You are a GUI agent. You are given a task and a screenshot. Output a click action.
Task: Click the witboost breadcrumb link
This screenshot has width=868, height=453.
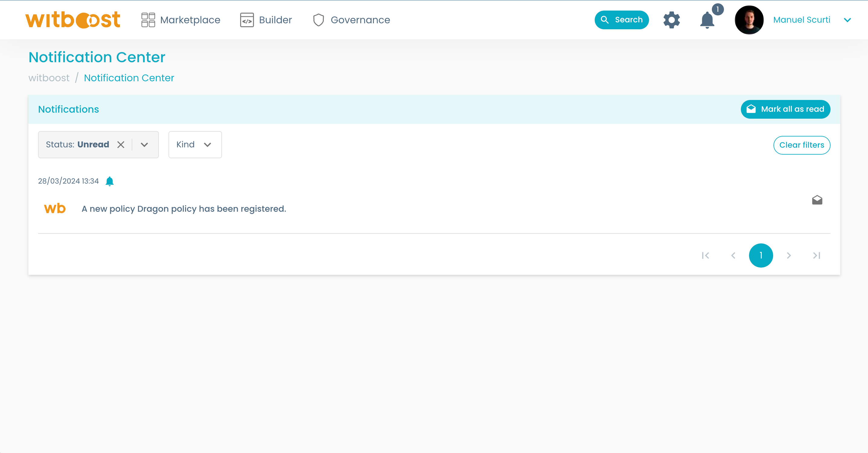click(x=49, y=78)
